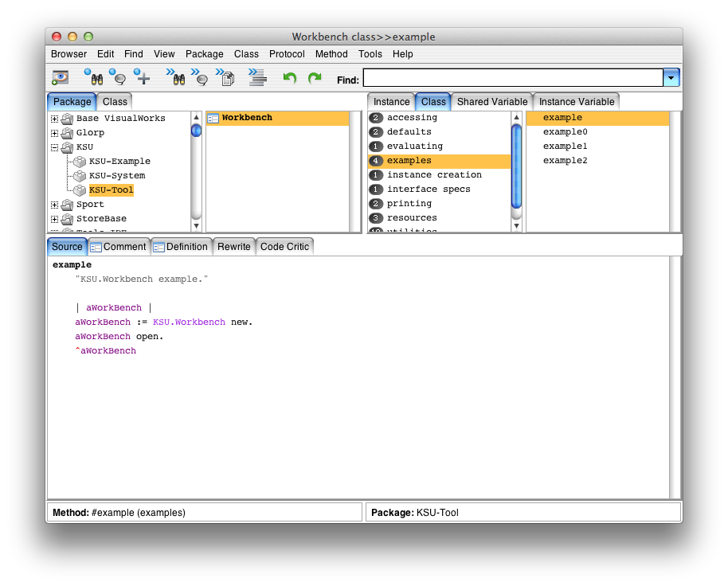
Task: Select the example method
Action: click(597, 118)
